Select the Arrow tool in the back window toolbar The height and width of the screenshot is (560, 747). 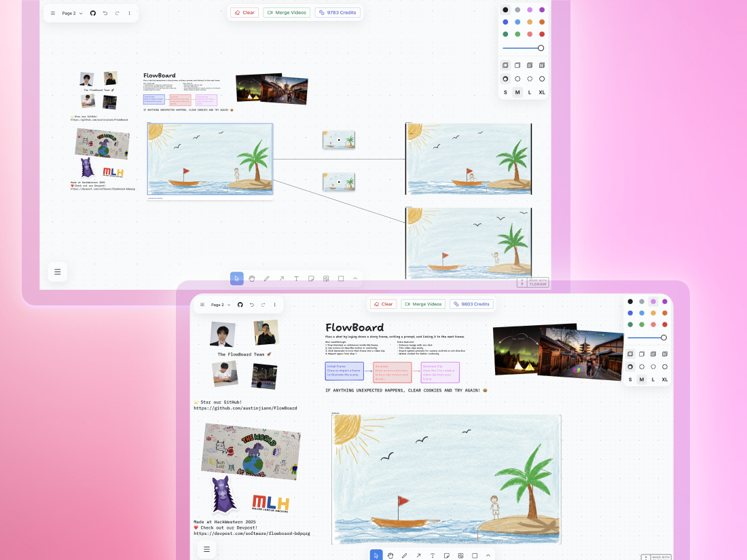click(x=281, y=278)
